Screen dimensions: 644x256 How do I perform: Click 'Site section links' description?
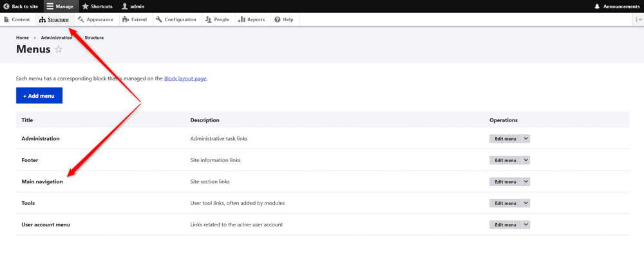pyautogui.click(x=210, y=181)
